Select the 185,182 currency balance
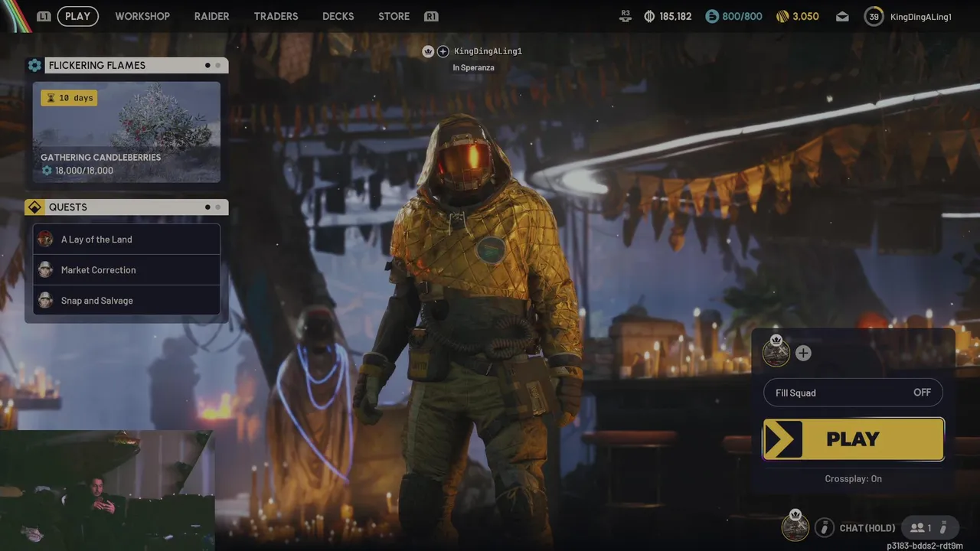The image size is (980, 551). tap(675, 16)
